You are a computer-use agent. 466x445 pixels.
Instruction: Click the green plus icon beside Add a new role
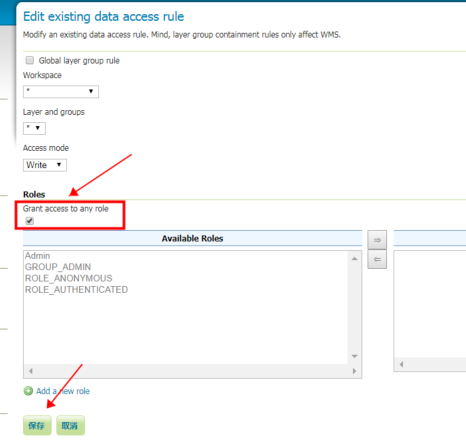28,391
